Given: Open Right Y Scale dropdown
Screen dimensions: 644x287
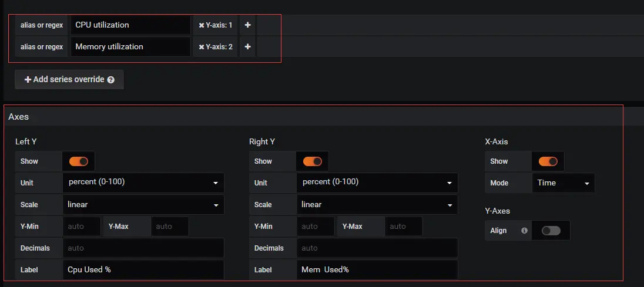Looking at the screenshot, I should pyautogui.click(x=377, y=205).
